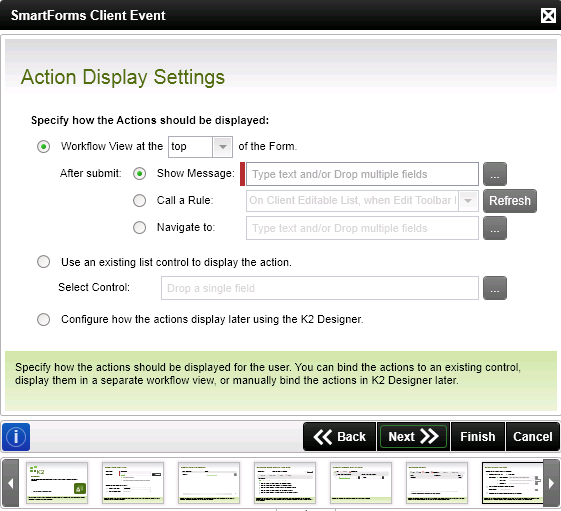This screenshot has height=511, width=561.
Task: Focus the Navigate to text field
Action: pyautogui.click(x=362, y=228)
